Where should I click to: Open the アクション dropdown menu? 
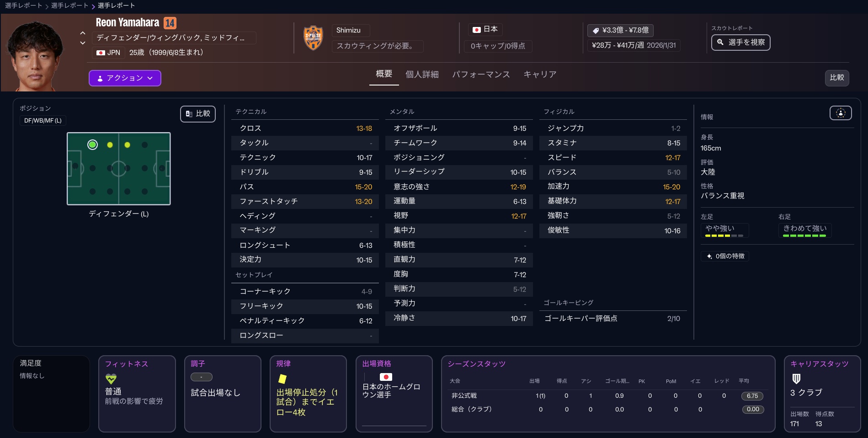click(125, 78)
